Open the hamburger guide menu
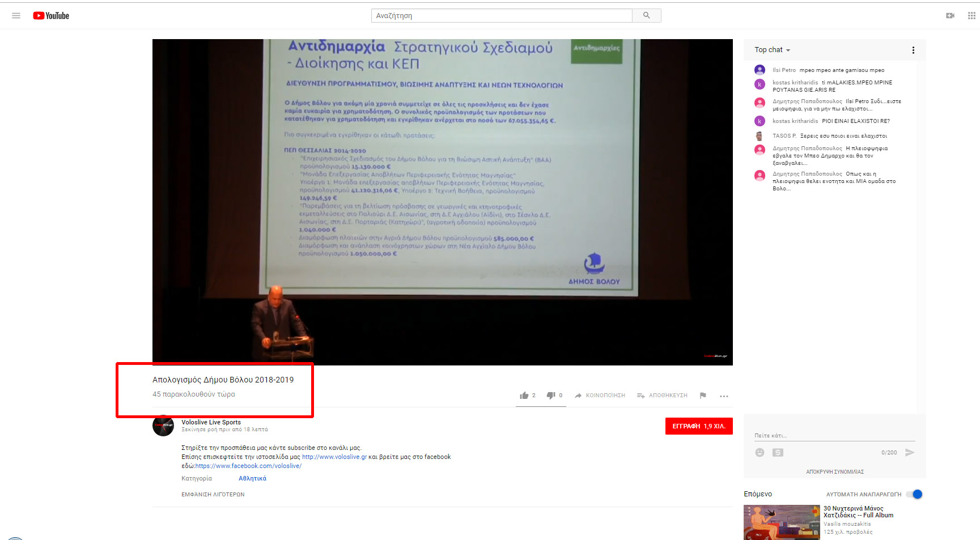 (16, 16)
